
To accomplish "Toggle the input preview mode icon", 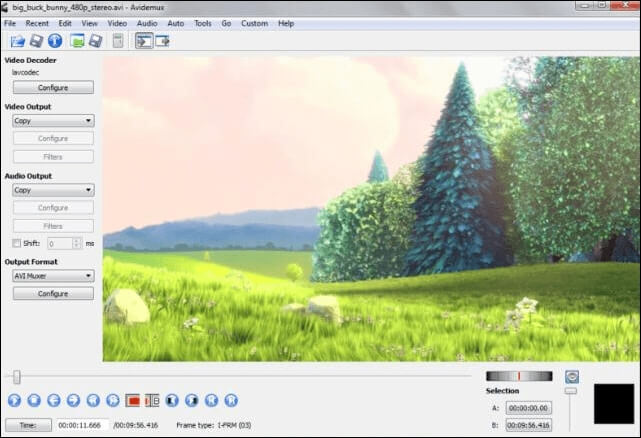I will (x=144, y=41).
